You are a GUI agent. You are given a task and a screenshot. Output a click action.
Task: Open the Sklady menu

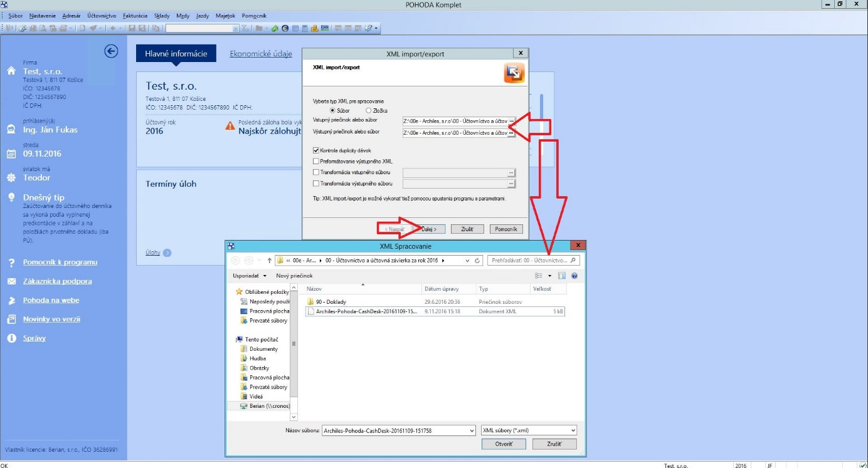point(162,16)
